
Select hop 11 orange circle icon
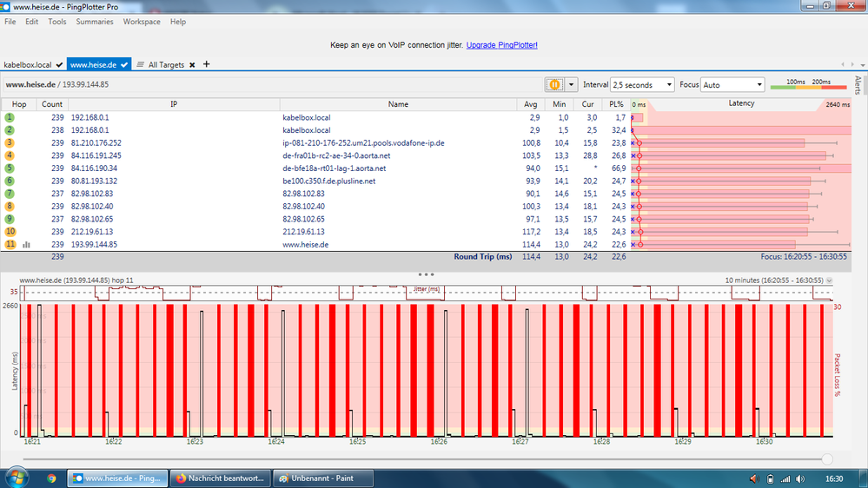[x=10, y=244]
